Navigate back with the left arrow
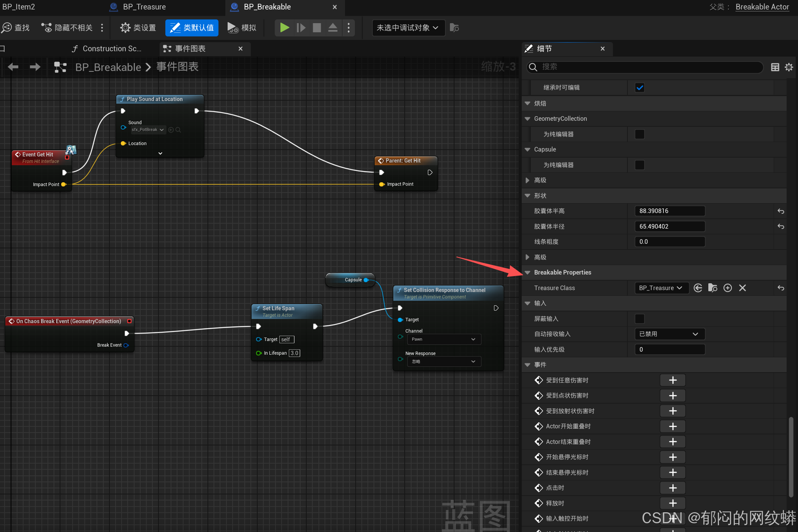The width and height of the screenshot is (798, 532). click(x=13, y=67)
